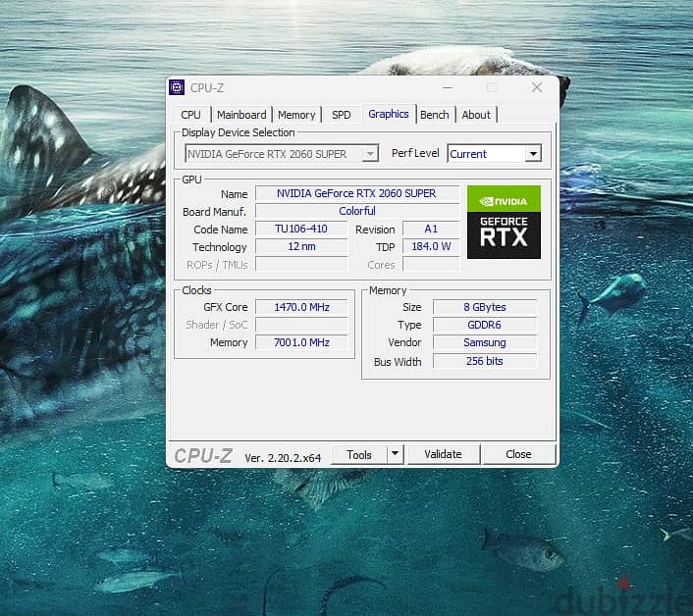Image resolution: width=693 pixels, height=616 pixels.
Task: Click the Memory clock value 7001.0 MHz
Action: click(x=302, y=342)
